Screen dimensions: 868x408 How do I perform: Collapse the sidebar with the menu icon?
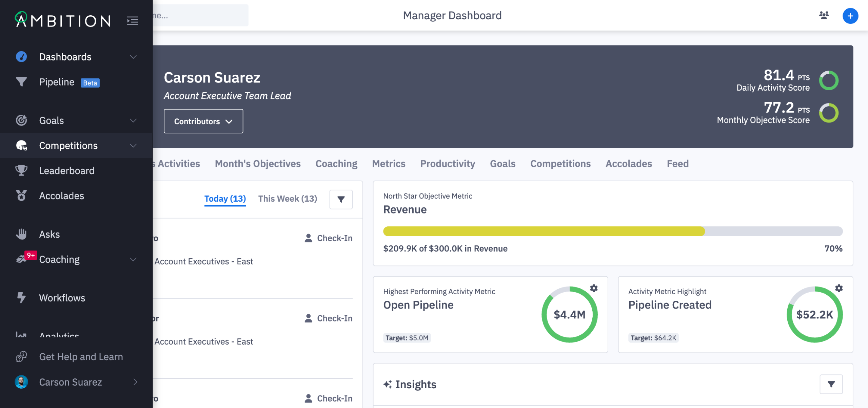coord(133,21)
